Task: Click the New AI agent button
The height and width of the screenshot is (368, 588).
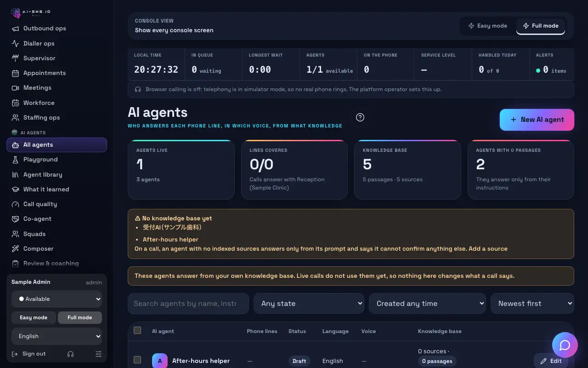Action: (537, 120)
